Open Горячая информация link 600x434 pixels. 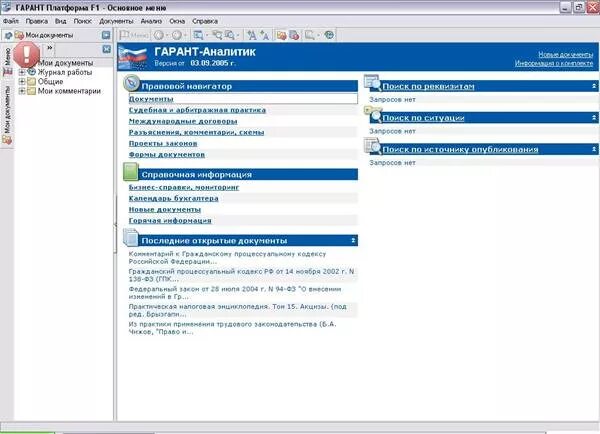170,220
